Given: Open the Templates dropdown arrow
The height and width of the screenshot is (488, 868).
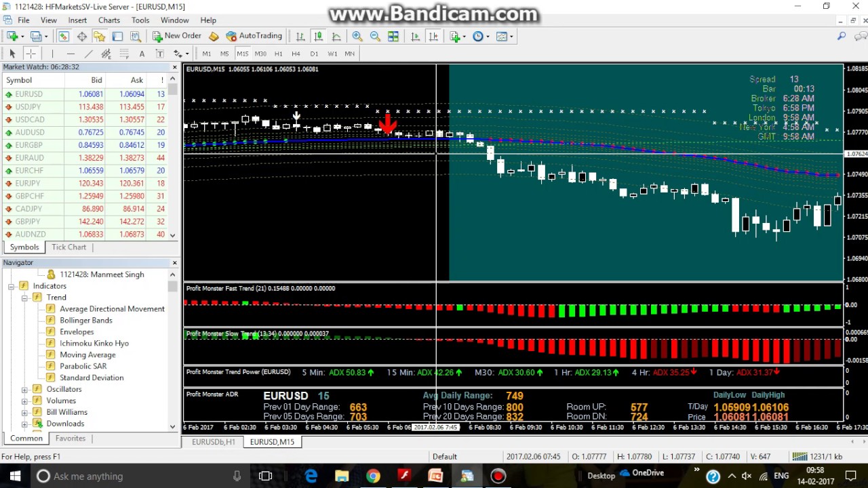Looking at the screenshot, I should 511,37.
